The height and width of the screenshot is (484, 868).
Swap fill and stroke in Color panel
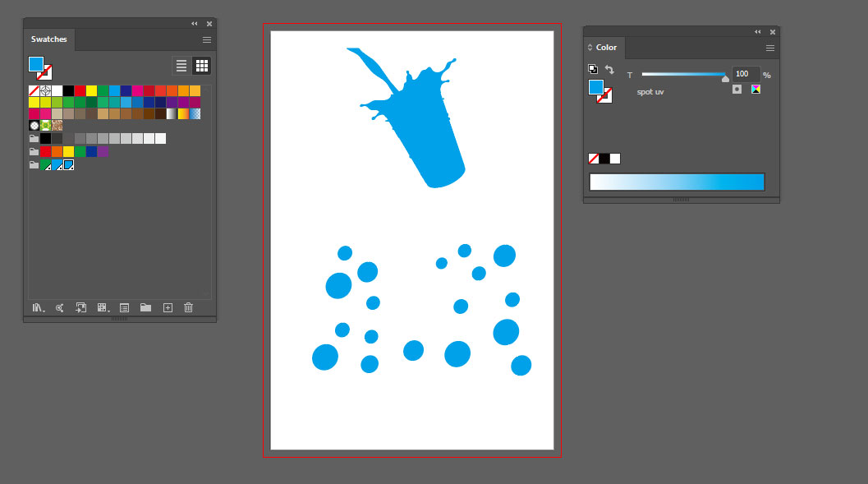tap(609, 70)
